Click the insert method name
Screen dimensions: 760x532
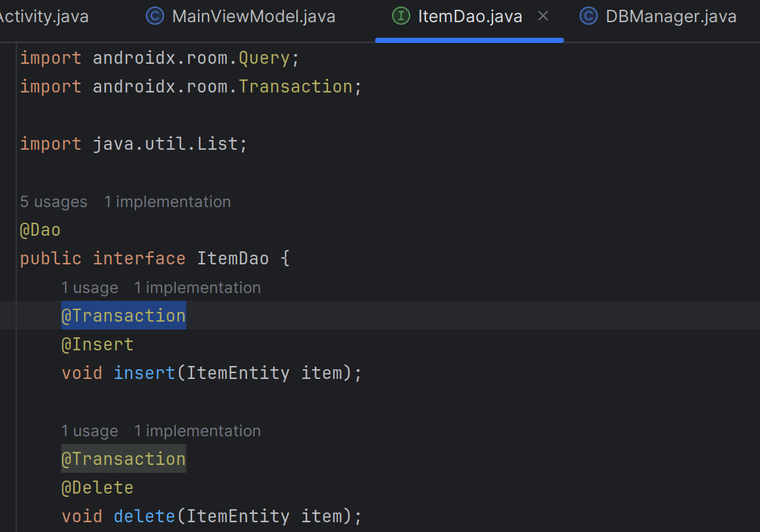pyautogui.click(x=145, y=373)
